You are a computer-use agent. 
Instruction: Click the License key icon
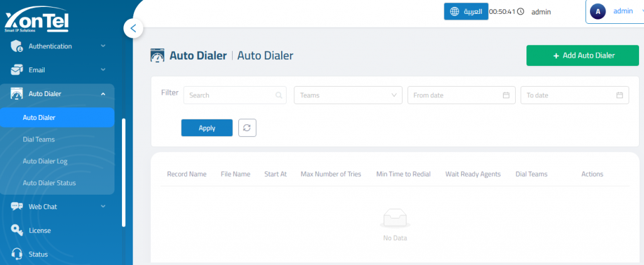pos(17,230)
